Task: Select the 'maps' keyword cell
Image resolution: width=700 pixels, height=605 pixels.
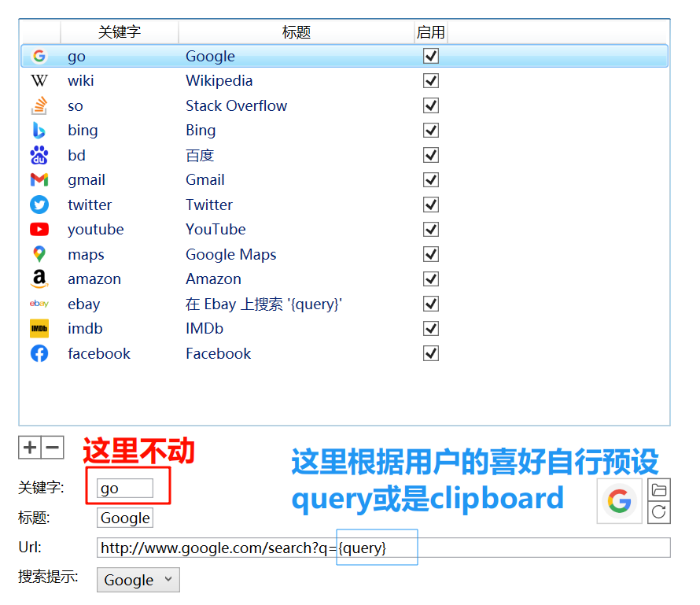Action: tap(86, 255)
